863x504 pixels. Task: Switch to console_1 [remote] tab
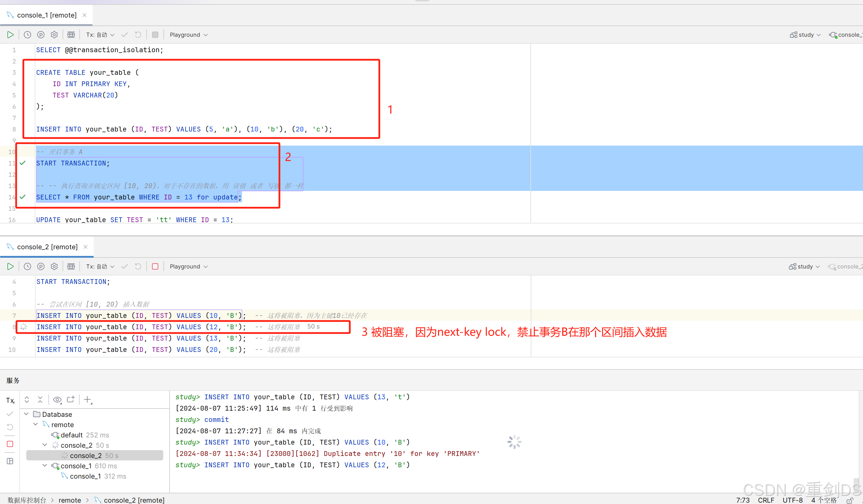coord(46,15)
